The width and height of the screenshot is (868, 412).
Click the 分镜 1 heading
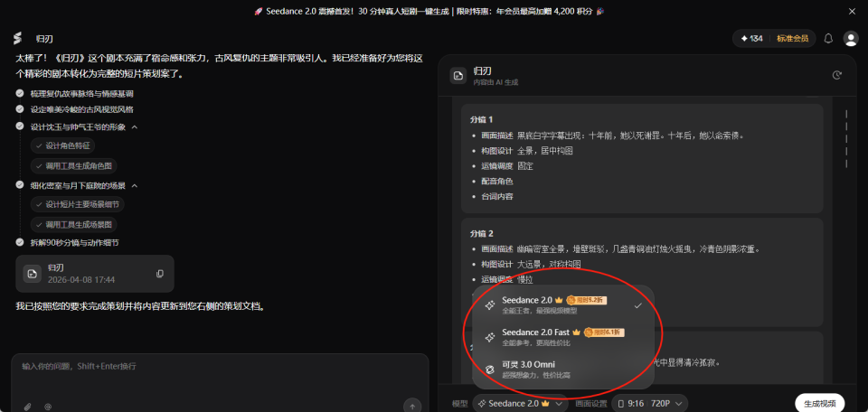pyautogui.click(x=481, y=119)
